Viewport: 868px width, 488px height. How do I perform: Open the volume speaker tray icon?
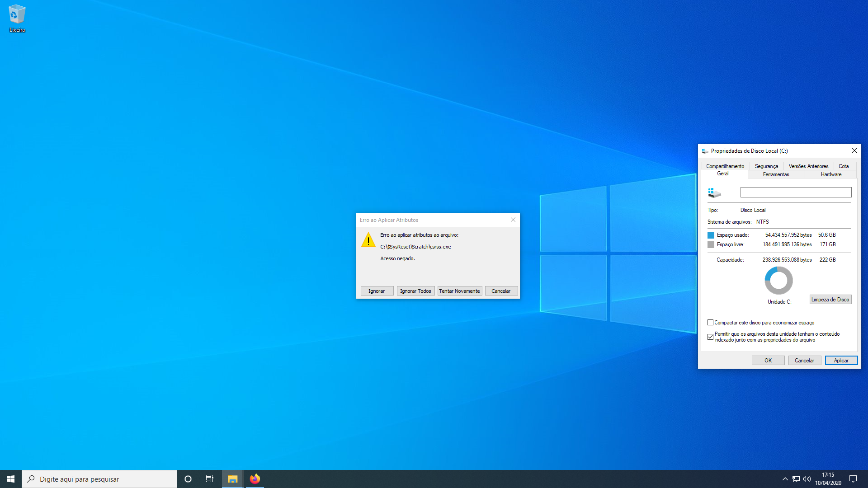tap(807, 479)
